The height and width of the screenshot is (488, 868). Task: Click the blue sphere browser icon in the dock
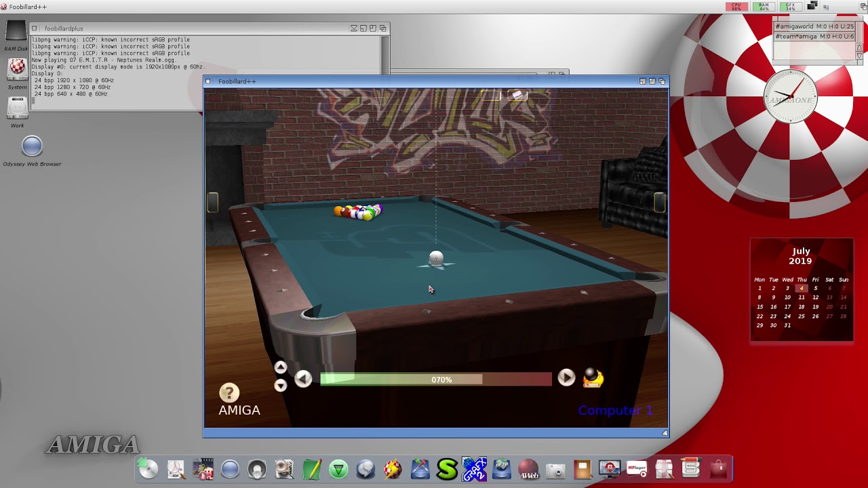coord(230,469)
